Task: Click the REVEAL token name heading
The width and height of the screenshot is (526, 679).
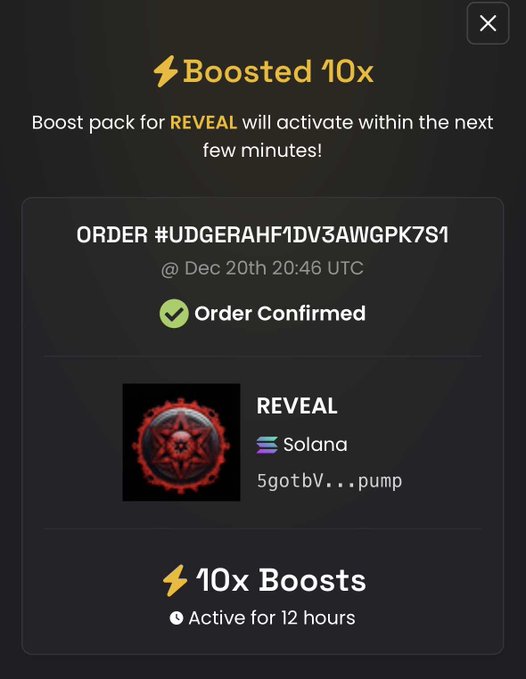Action: (x=297, y=406)
